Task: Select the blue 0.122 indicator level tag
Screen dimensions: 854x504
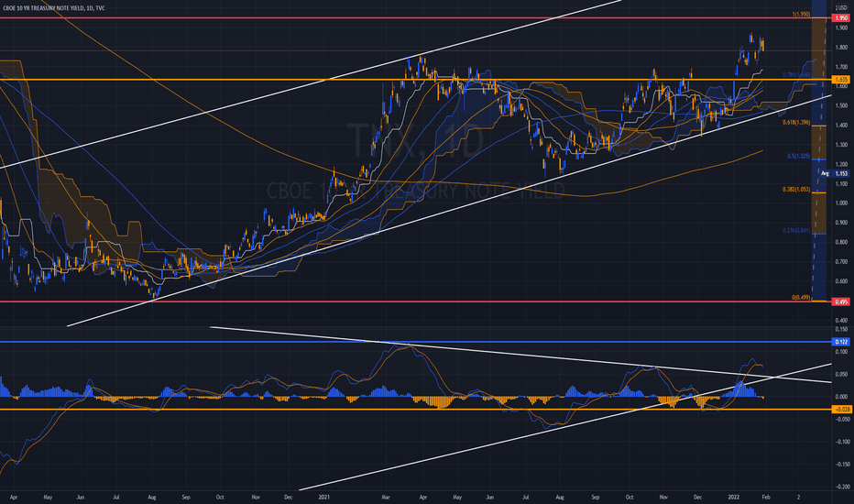Action: [x=841, y=342]
